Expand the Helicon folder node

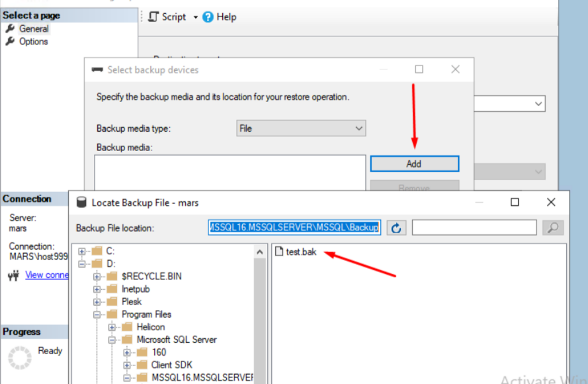pyautogui.click(x=112, y=327)
